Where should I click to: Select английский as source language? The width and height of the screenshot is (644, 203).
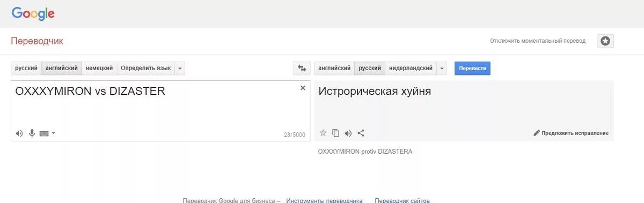point(62,68)
